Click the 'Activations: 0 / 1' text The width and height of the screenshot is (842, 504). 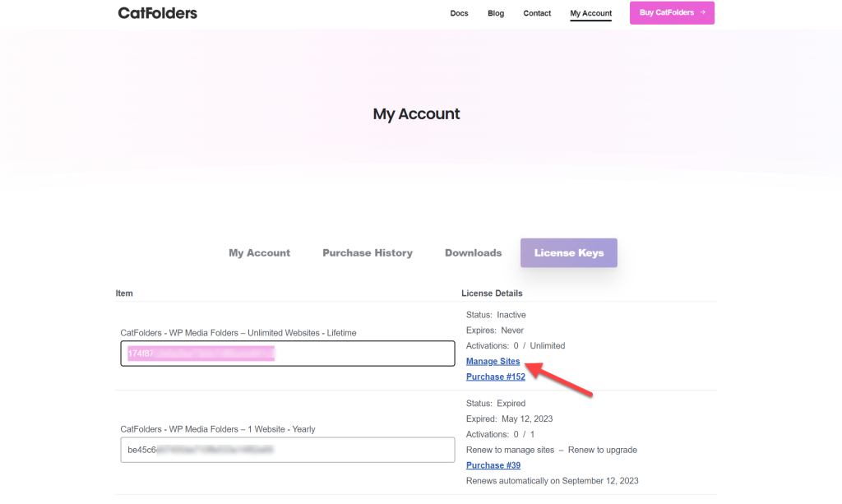(x=500, y=434)
